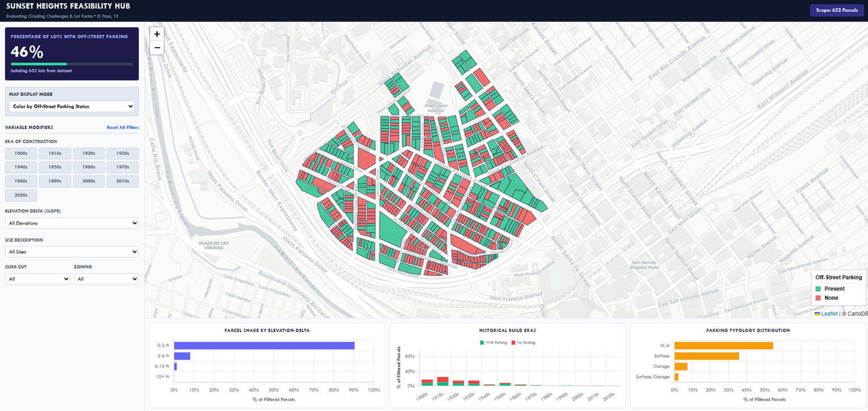The height and width of the screenshot is (411, 868).
Task: Click the red None legend swatch
Action: click(818, 298)
